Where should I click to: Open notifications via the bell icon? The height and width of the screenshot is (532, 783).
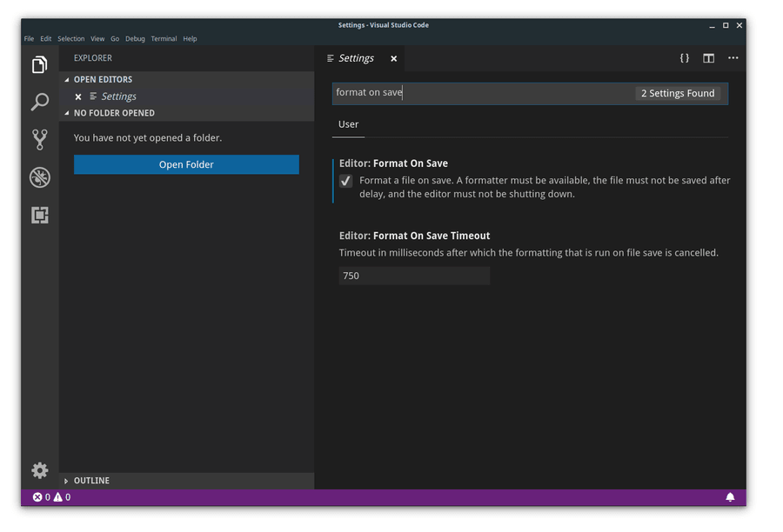pyautogui.click(x=730, y=496)
